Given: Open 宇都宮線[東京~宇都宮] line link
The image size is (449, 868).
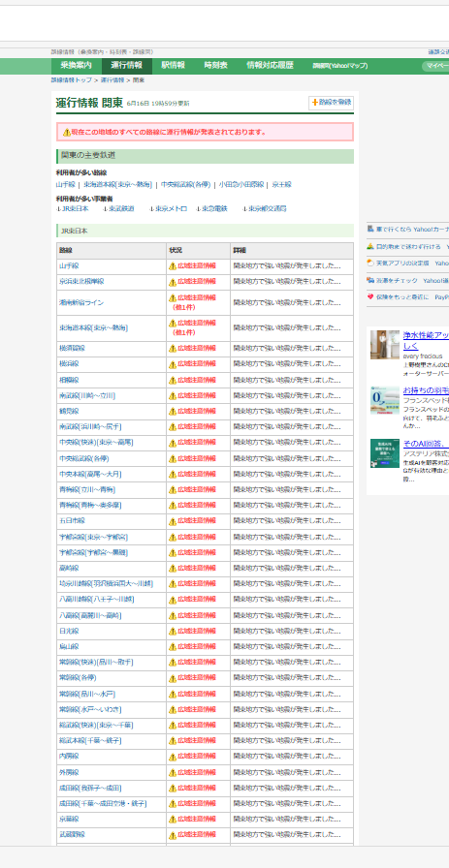Looking at the screenshot, I should coord(93,537).
